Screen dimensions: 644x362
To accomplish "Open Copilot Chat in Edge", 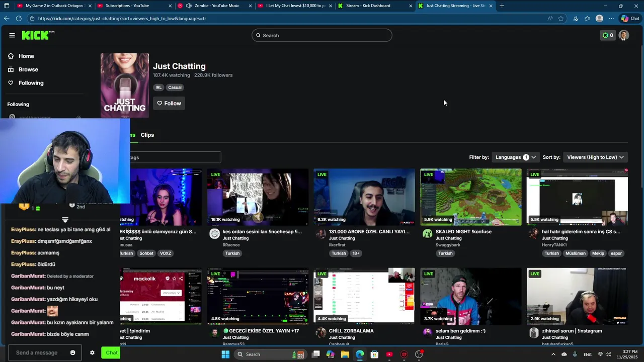I will point(630,19).
